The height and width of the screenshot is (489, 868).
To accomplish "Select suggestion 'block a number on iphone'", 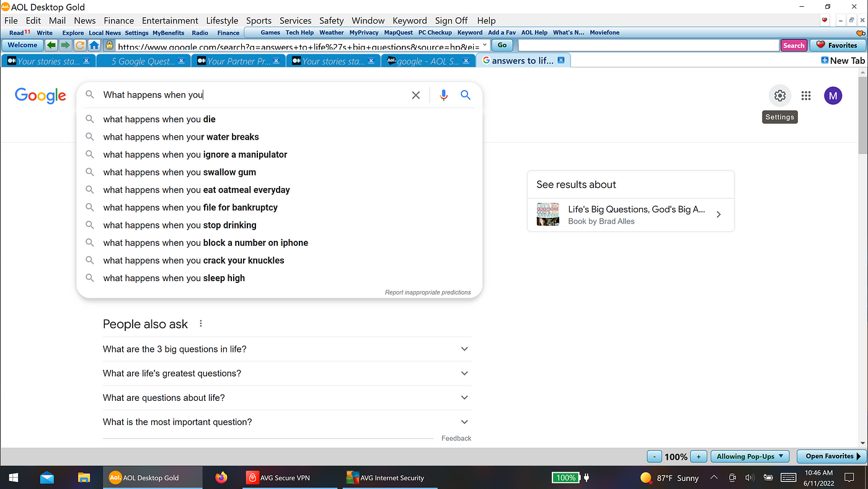I will 279,243.
